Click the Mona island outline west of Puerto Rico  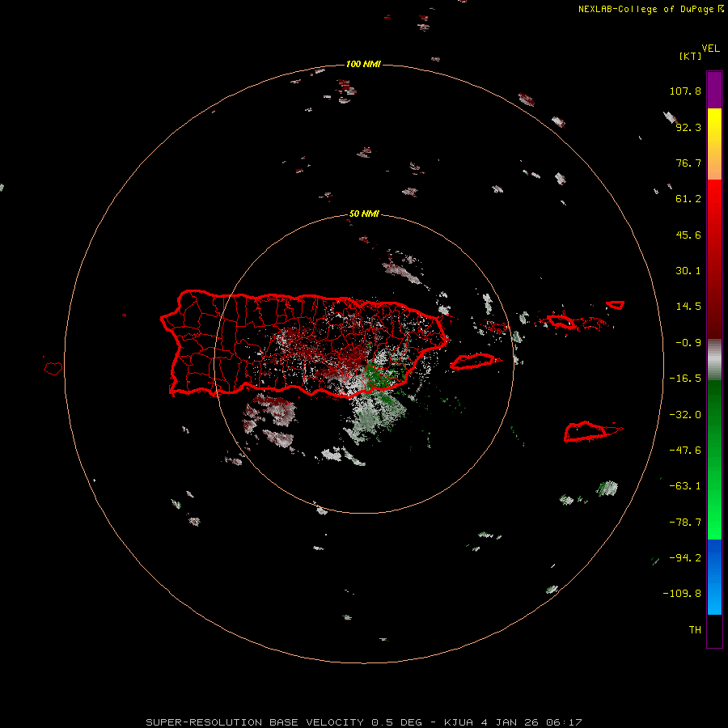click(x=53, y=368)
